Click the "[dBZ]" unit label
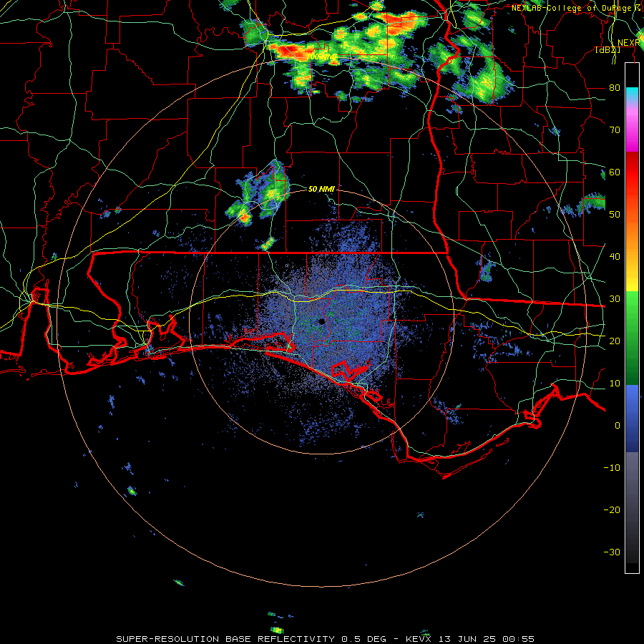Image resolution: width=644 pixels, height=644 pixels. (608, 50)
